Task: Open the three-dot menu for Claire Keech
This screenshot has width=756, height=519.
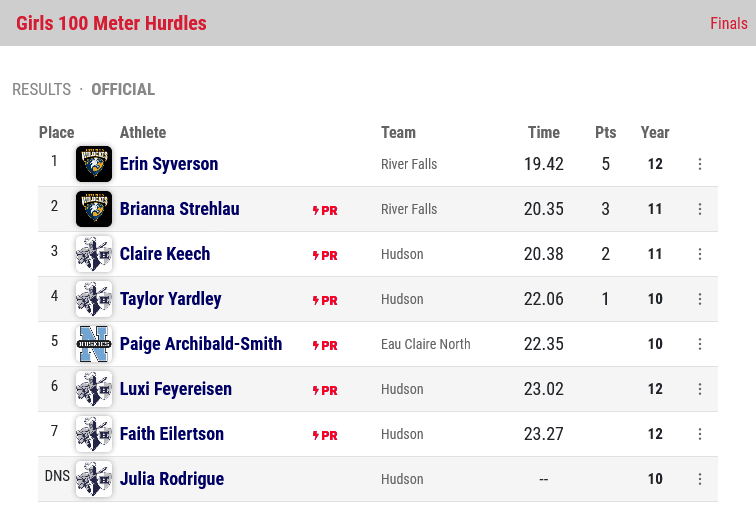Action: click(x=700, y=254)
